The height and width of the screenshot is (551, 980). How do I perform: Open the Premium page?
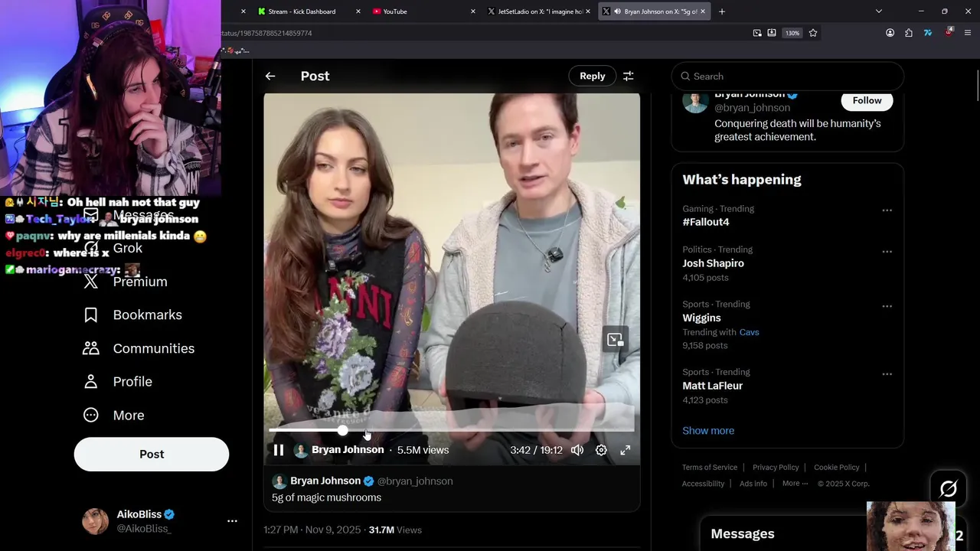click(x=125, y=282)
